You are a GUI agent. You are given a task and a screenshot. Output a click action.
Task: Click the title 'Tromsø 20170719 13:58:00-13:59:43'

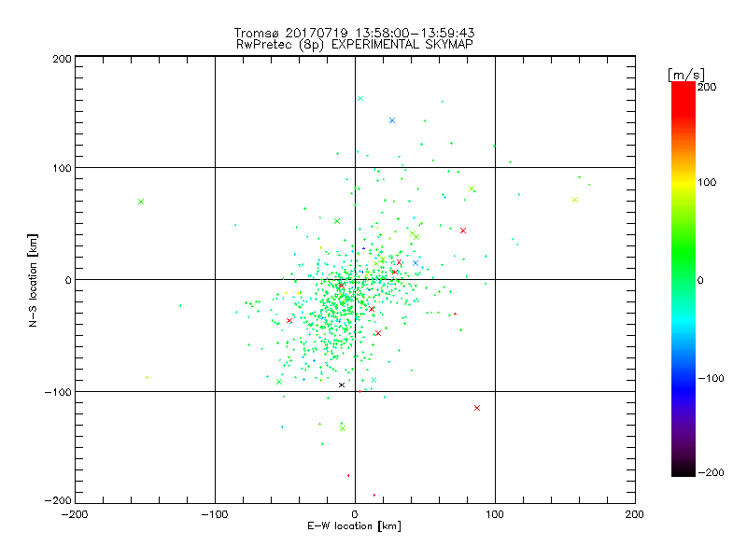click(x=354, y=33)
